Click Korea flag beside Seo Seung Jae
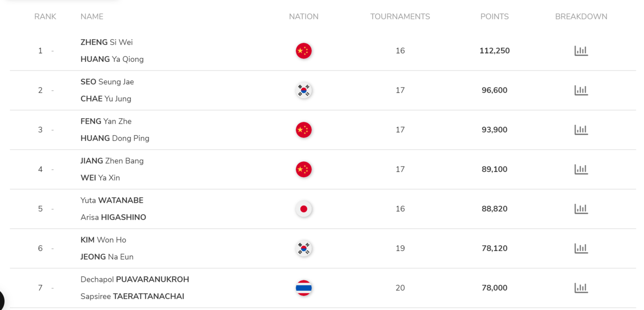644x310 pixels. click(304, 91)
